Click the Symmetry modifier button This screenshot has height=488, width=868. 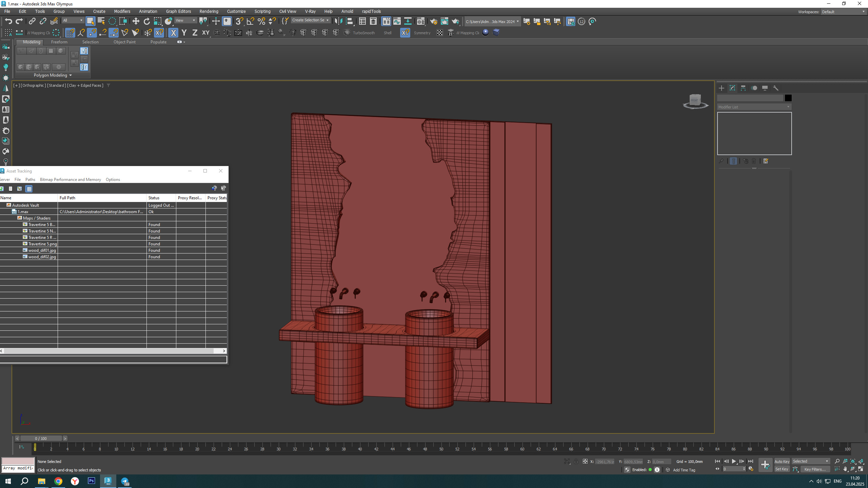[422, 33]
